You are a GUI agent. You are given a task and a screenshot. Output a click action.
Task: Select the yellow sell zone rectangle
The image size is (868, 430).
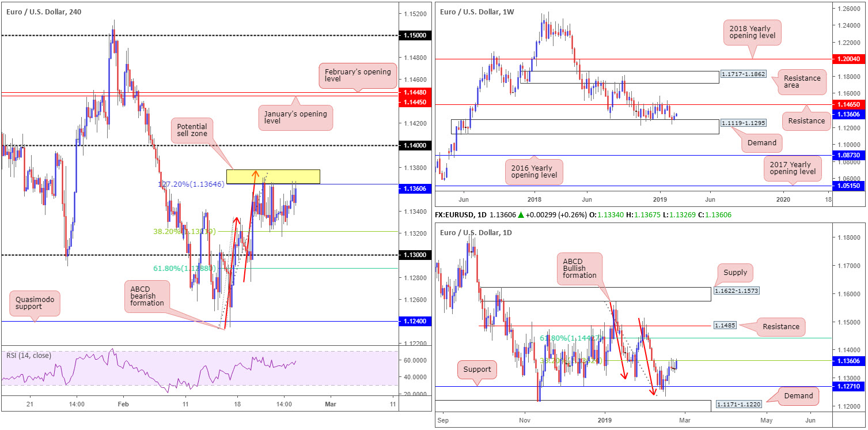(273, 177)
